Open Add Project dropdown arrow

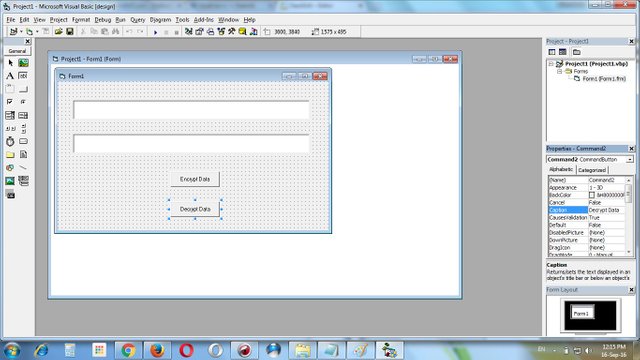21,31
